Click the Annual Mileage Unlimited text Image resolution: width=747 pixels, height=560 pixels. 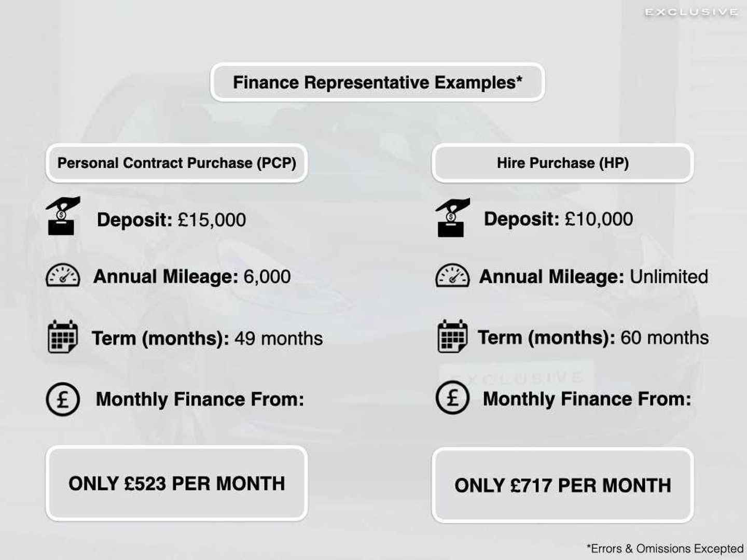point(593,276)
